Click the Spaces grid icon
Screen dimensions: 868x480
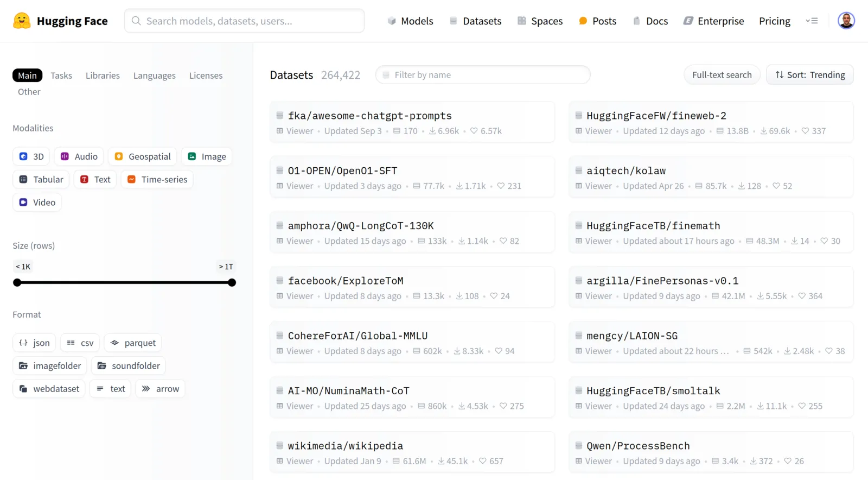(521, 21)
